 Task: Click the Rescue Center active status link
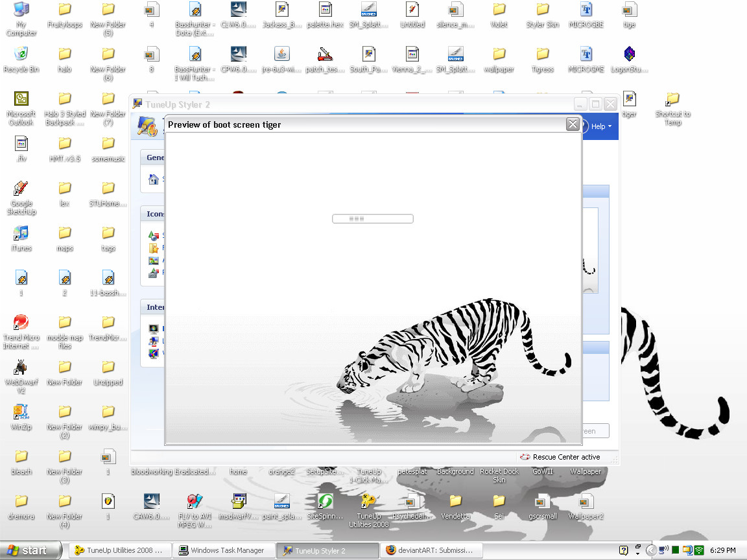coord(566,457)
